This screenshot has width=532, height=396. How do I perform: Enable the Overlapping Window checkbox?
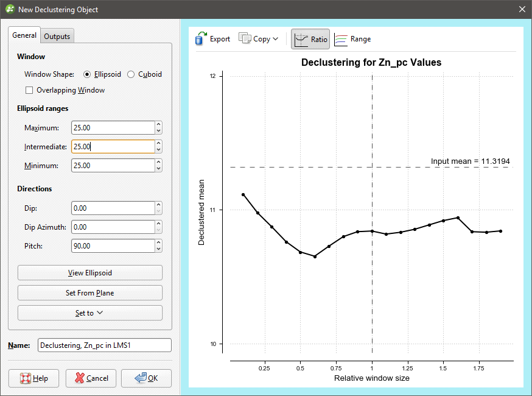coord(29,90)
